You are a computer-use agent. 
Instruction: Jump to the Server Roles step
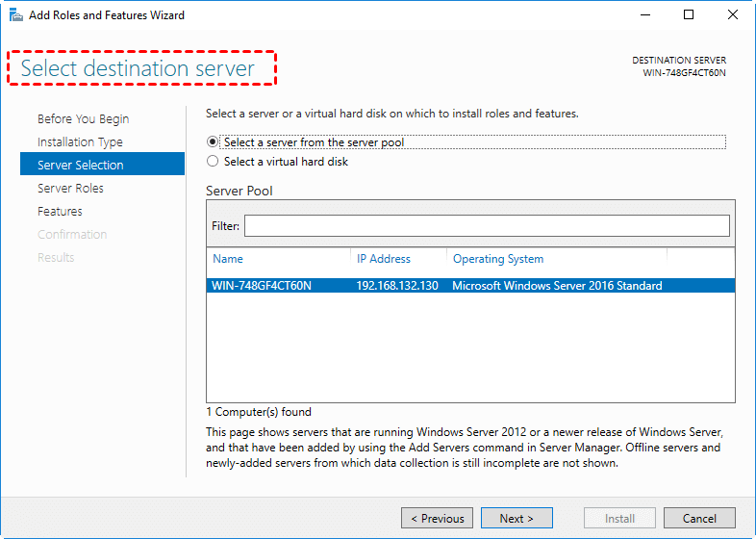[x=70, y=189]
